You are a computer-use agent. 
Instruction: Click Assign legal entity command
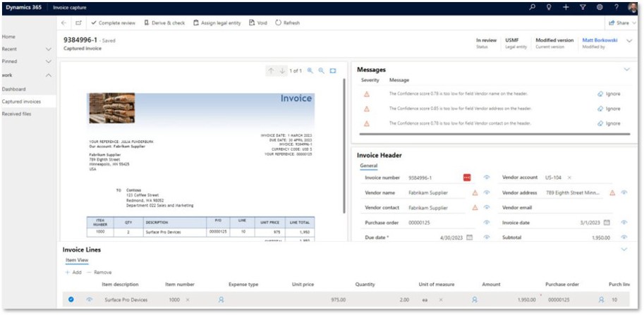(x=217, y=23)
